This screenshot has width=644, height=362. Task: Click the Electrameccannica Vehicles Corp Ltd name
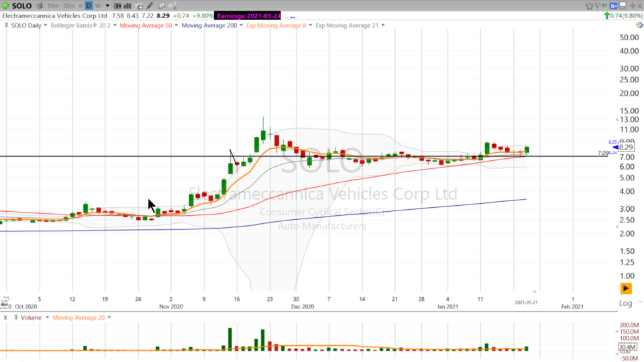point(54,15)
